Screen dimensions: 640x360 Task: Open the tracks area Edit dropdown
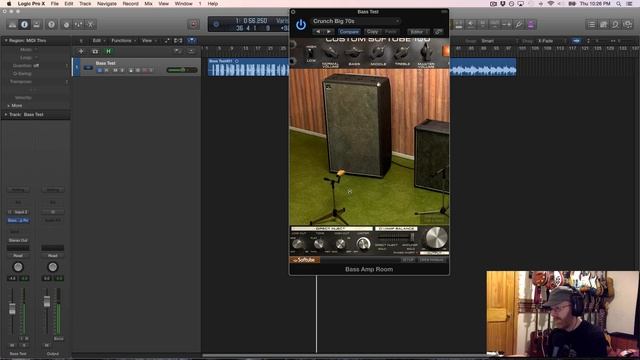click(98, 41)
